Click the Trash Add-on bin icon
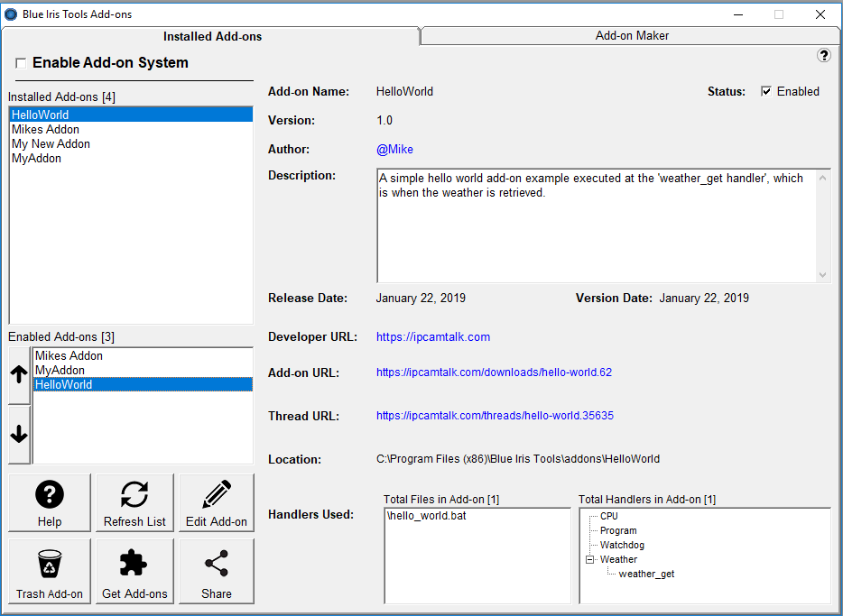 50,572
